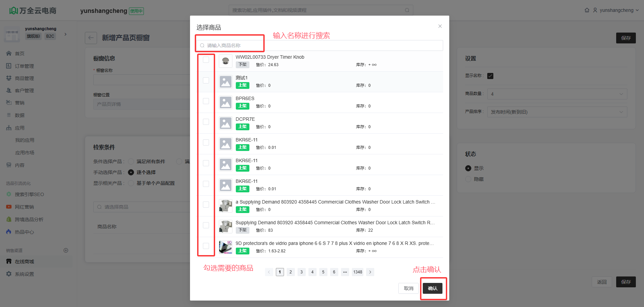Go to page 3 of product list
This screenshot has height=307, width=644.
click(301, 272)
